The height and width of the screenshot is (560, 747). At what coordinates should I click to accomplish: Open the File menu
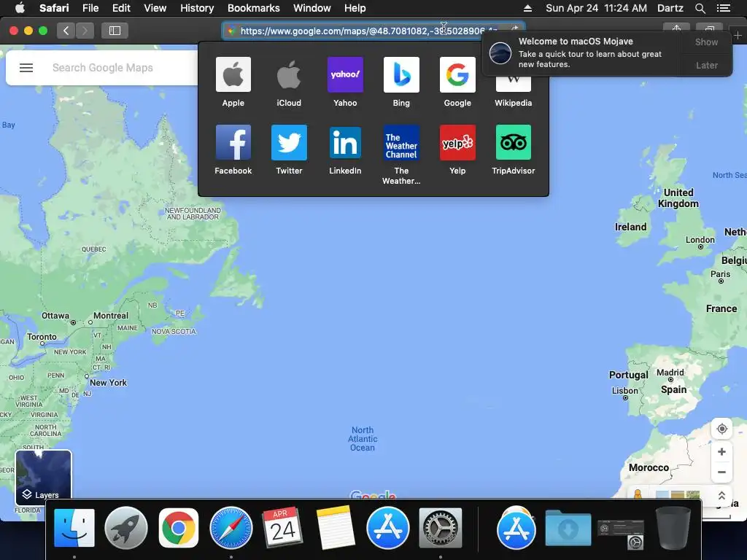(90, 8)
